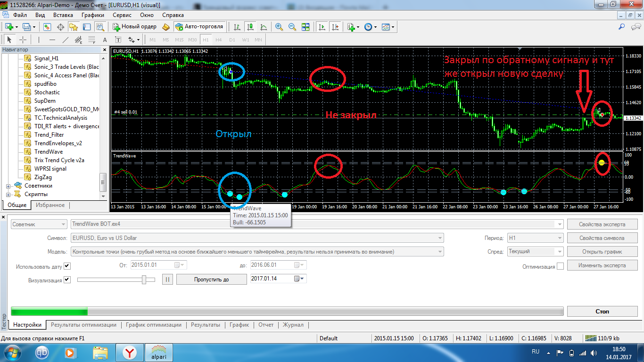The width and height of the screenshot is (644, 362).
Task: Switch chart to line chart mode
Action: 263,27
